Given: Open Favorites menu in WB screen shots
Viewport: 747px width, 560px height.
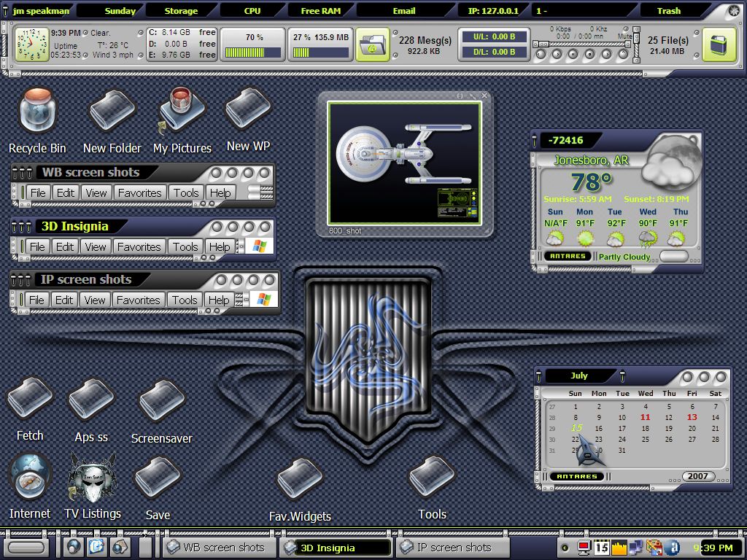Looking at the screenshot, I should pyautogui.click(x=139, y=192).
